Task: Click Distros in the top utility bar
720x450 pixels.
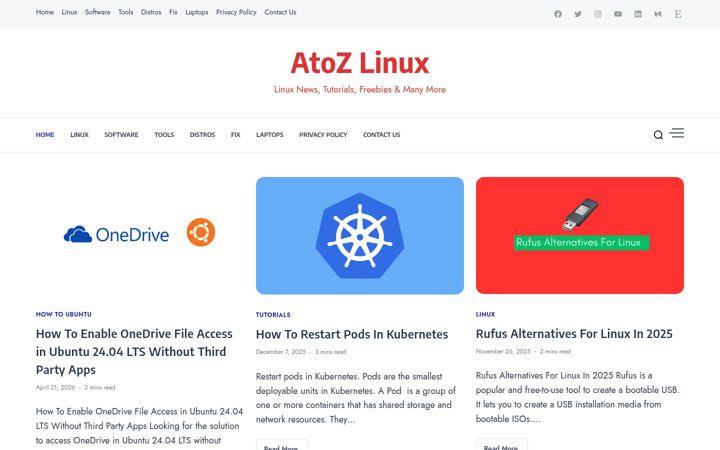Action: (151, 12)
